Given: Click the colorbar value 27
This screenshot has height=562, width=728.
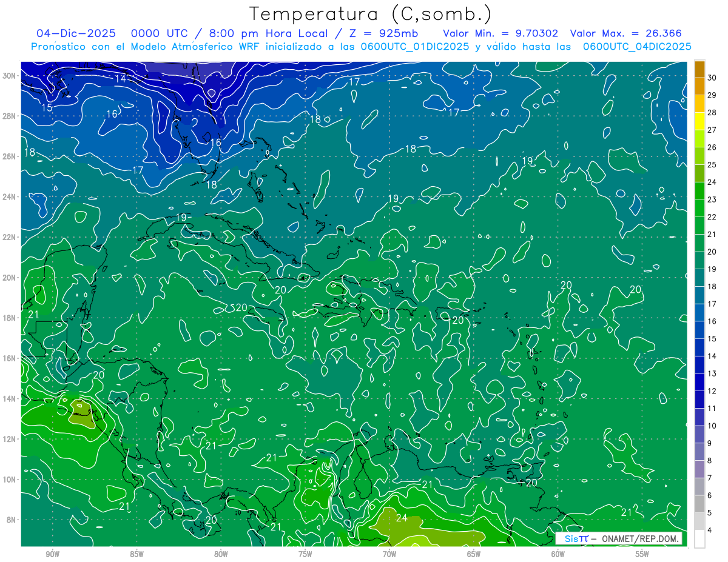Looking at the screenshot, I should (x=712, y=130).
